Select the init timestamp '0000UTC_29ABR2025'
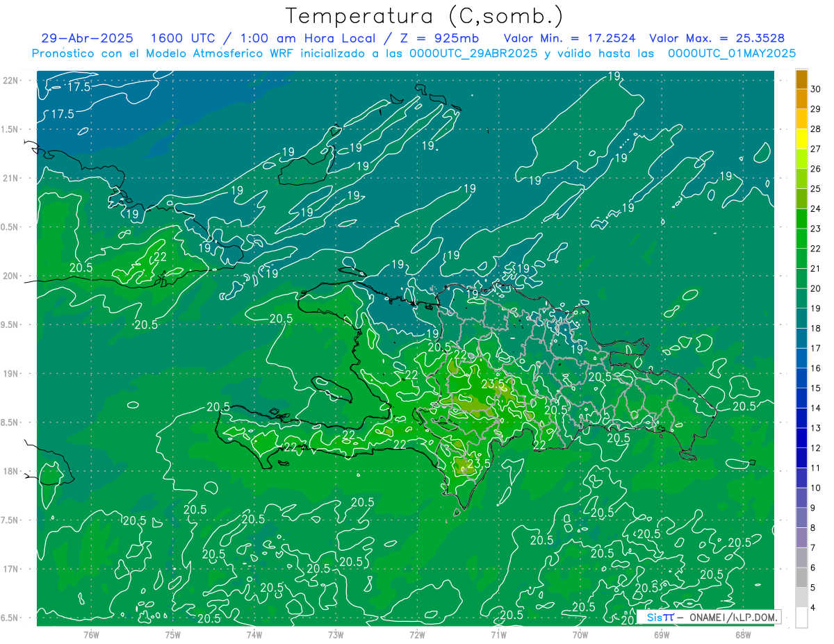Viewport: 834px width, 644px height. pyautogui.click(x=473, y=53)
